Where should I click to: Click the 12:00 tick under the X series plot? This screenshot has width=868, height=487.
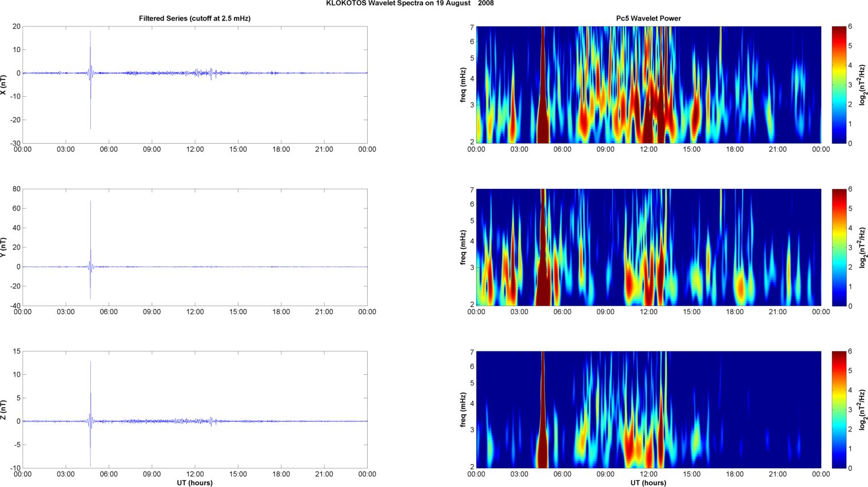pos(194,149)
